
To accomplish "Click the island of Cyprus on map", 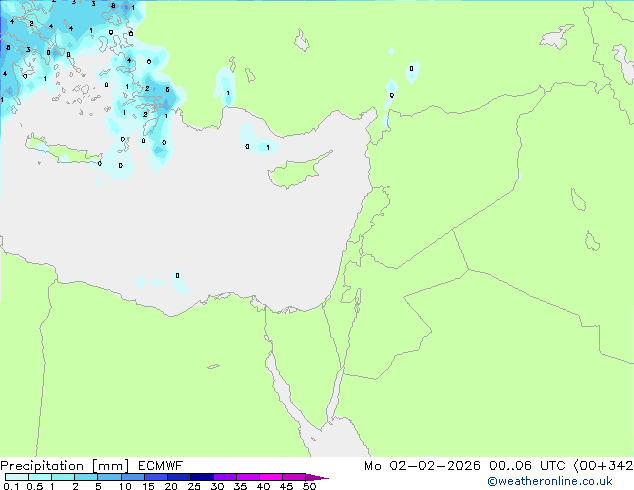I will (x=298, y=171).
